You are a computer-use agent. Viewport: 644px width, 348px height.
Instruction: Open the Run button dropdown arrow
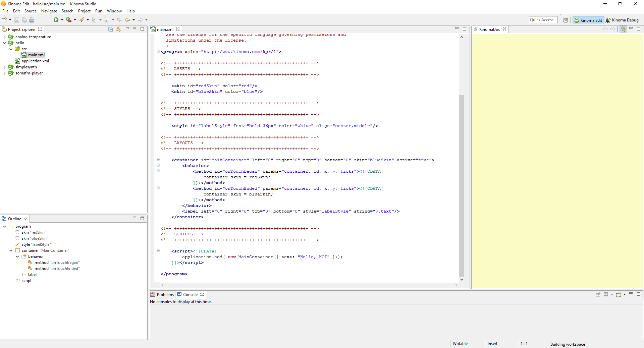(62, 20)
